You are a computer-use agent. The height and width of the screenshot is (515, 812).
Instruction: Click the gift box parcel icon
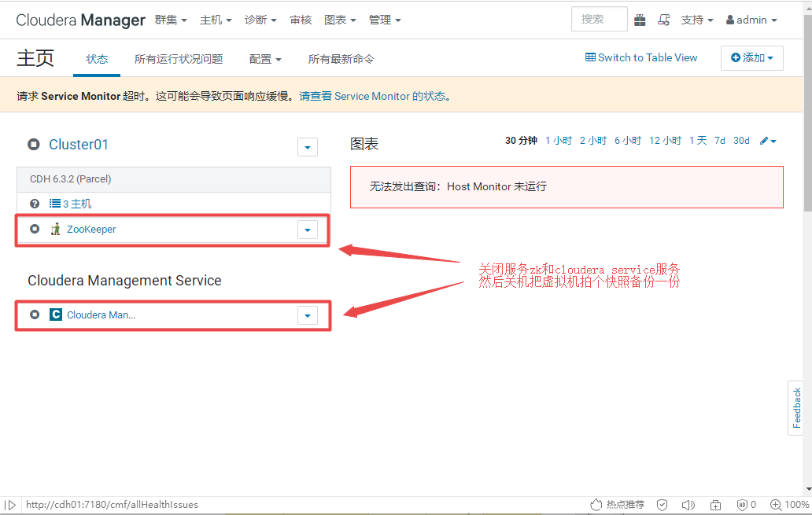(x=640, y=20)
